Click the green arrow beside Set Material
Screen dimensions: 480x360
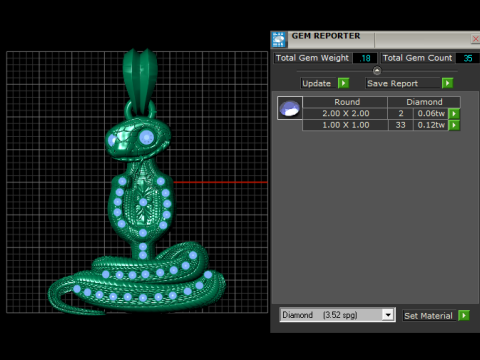pos(464,315)
